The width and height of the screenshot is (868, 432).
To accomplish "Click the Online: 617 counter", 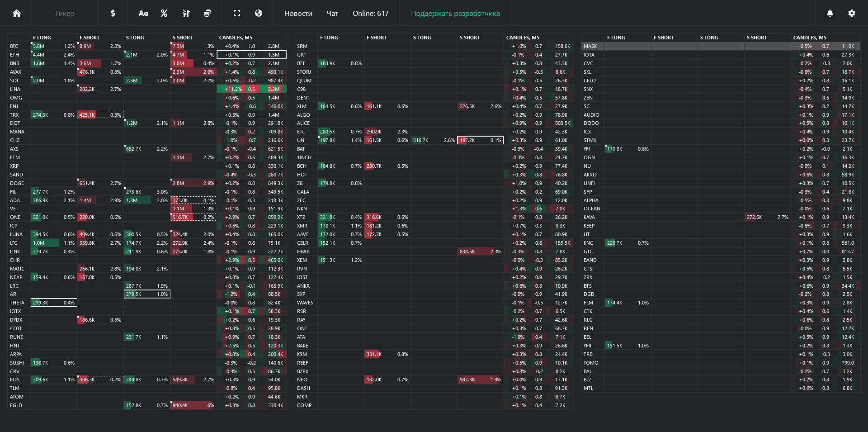I will click(371, 13).
